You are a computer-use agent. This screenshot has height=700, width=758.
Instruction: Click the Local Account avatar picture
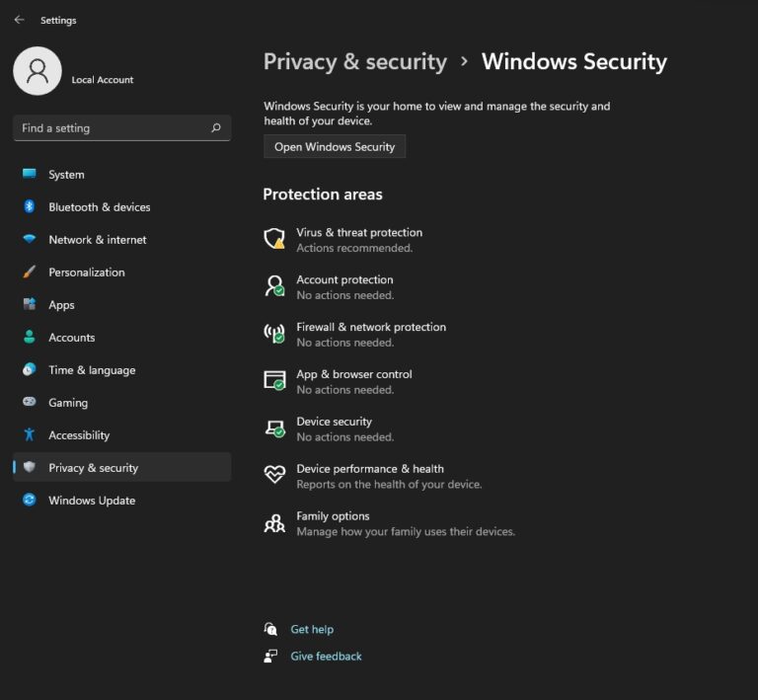click(38, 71)
